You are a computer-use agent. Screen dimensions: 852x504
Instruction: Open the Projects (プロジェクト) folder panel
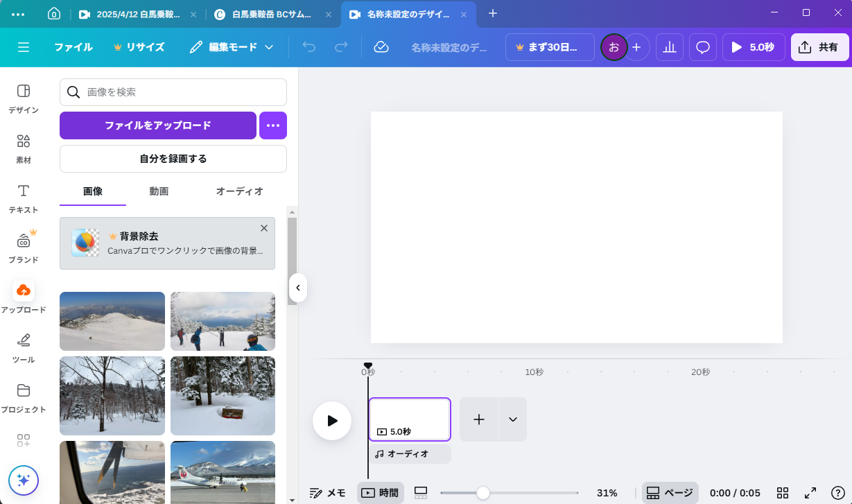pos(24,397)
